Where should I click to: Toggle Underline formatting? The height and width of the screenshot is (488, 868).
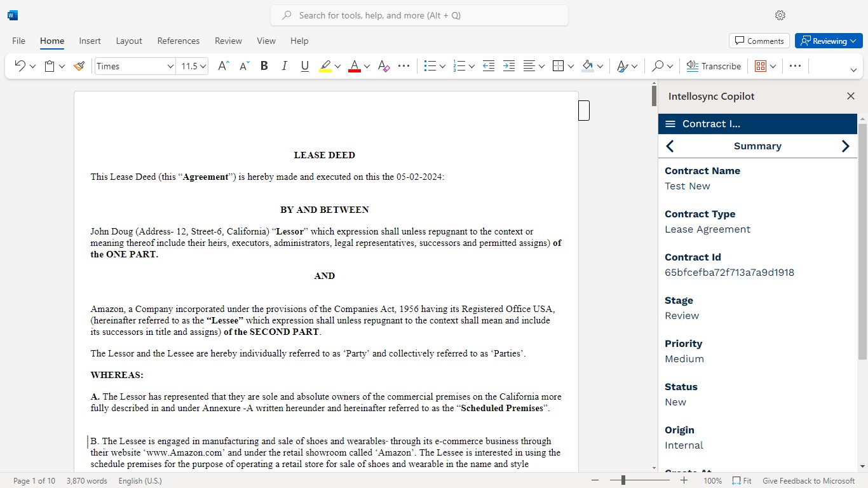[x=305, y=66]
